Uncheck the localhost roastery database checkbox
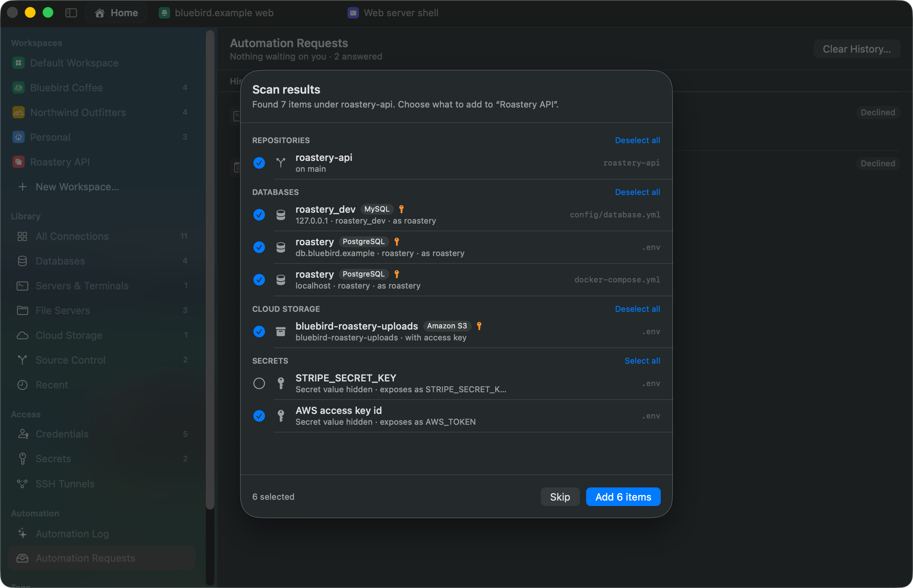 pos(259,279)
